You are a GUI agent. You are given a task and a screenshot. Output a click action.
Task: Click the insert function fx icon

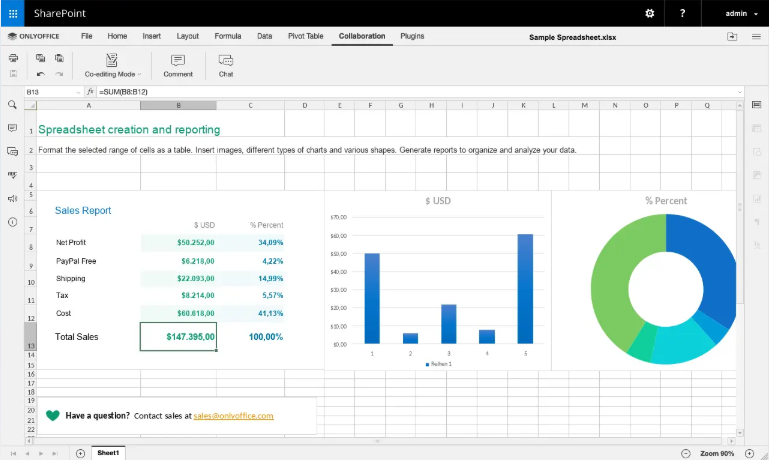(90, 92)
